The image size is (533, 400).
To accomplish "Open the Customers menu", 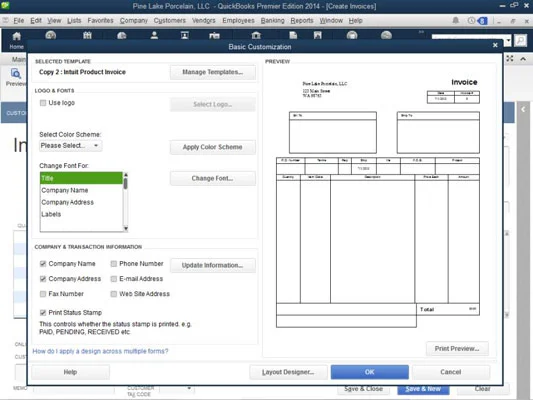I will pos(170,21).
